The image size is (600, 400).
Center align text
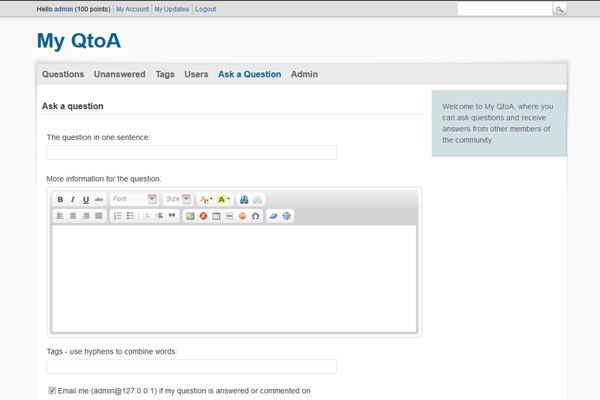tap(73, 216)
